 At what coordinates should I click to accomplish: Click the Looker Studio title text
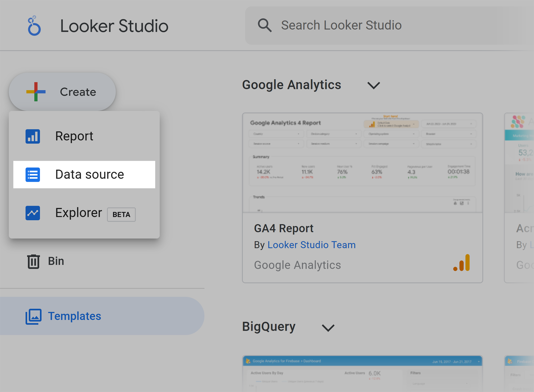(x=114, y=26)
